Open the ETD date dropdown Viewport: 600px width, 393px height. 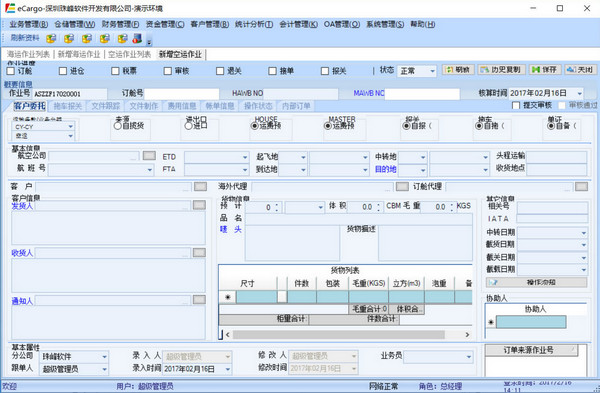coord(245,157)
